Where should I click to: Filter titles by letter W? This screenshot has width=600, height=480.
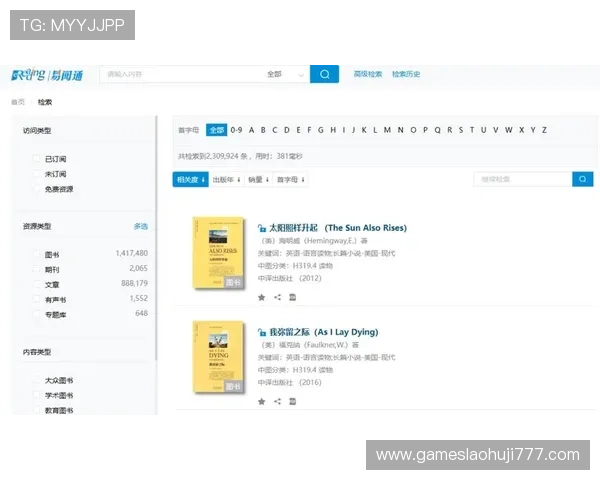pos(509,130)
